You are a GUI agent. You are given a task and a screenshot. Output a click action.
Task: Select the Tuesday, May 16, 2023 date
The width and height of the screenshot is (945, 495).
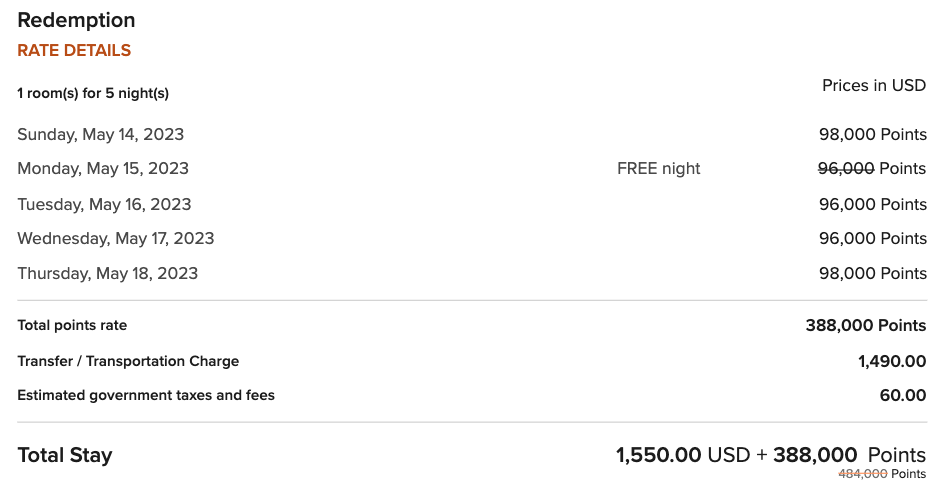point(104,204)
